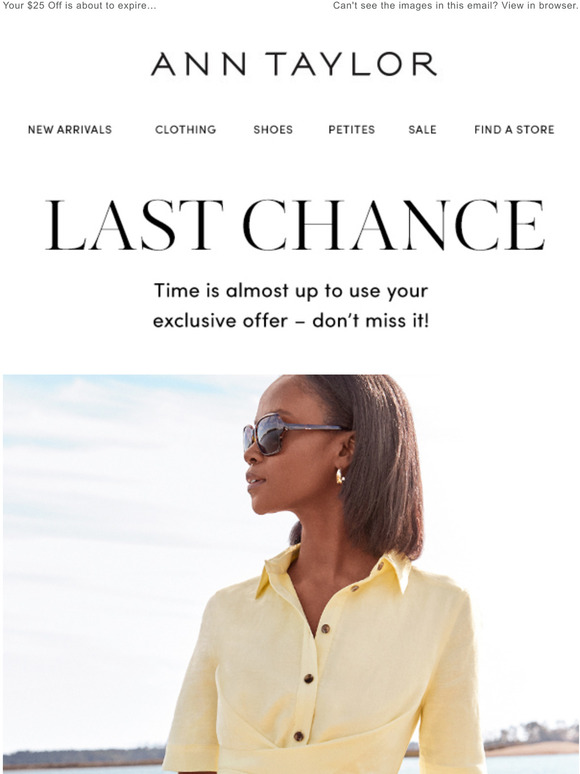The height and width of the screenshot is (774, 580).
Task: Click the 'exclusive offer – don't miss it!' line
Action: pos(291,321)
